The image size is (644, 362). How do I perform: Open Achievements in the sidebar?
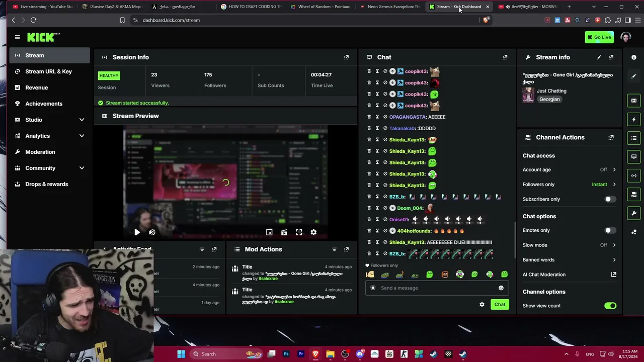point(49,104)
